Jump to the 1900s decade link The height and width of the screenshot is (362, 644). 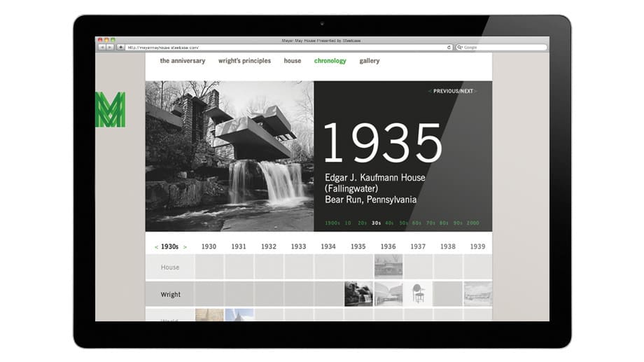pos(332,223)
